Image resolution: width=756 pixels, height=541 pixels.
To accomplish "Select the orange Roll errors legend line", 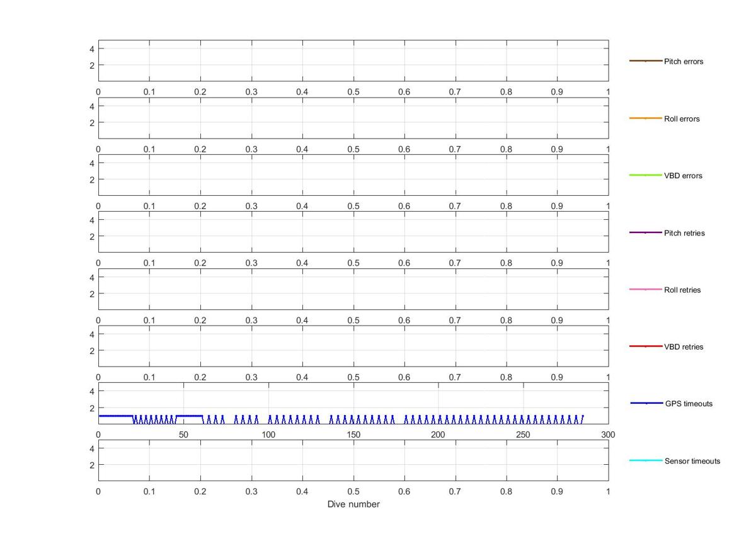I will point(646,118).
